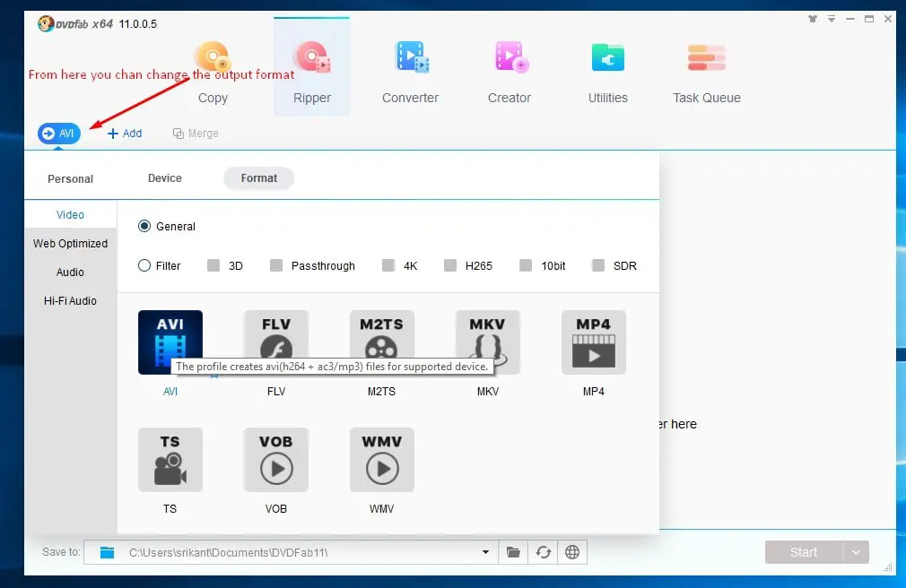Choose the MP4 output format
The height and width of the screenshot is (588, 906).
tap(594, 342)
